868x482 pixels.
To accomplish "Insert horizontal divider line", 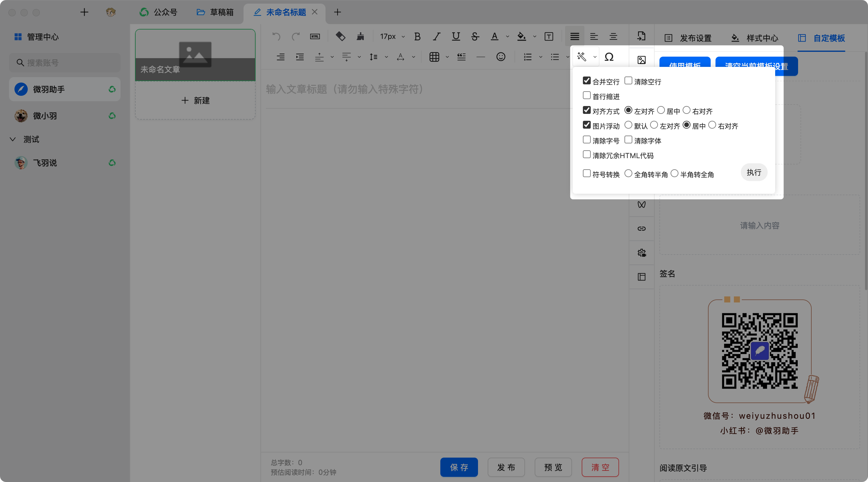I will coord(481,57).
